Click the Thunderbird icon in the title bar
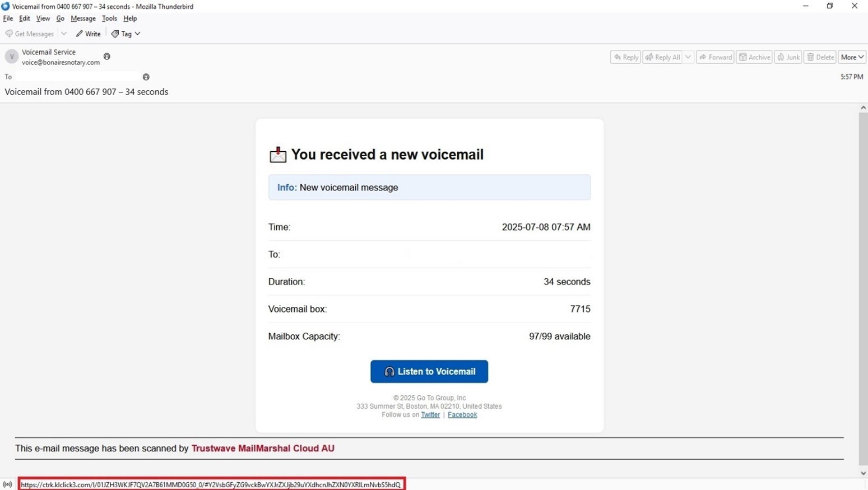The image size is (868, 490). point(6,6)
